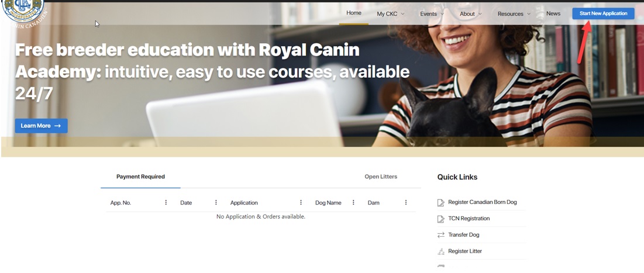Open App. No. column options menu
Viewport: 644px width, 273px height.
pos(166,202)
